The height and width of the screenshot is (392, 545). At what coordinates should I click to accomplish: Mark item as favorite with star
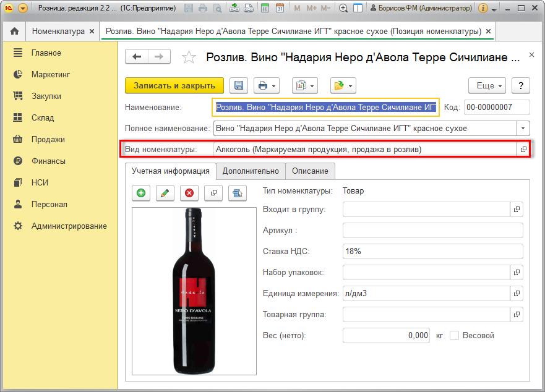(x=189, y=58)
